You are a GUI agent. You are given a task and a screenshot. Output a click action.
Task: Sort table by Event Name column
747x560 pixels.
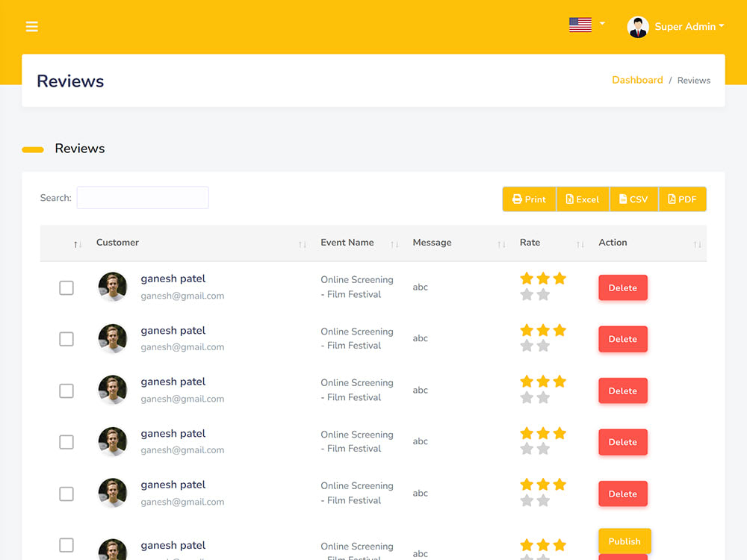[x=394, y=244]
